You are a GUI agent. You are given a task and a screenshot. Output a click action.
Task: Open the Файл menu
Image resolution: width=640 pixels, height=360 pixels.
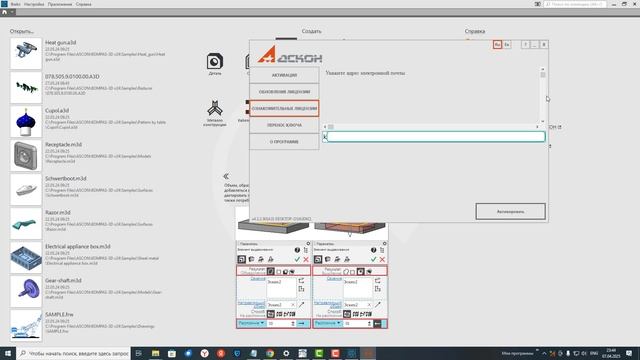[16, 4]
